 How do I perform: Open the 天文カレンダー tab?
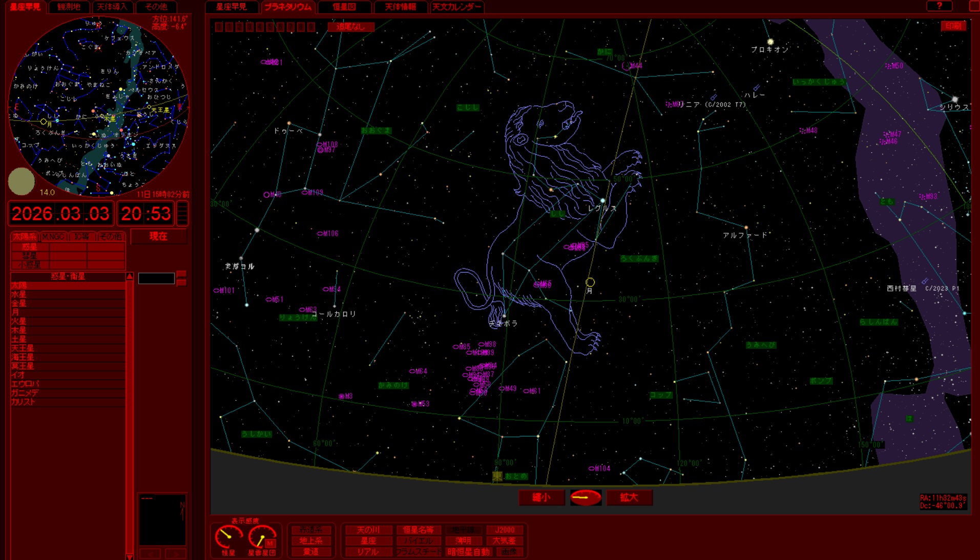pyautogui.click(x=456, y=7)
